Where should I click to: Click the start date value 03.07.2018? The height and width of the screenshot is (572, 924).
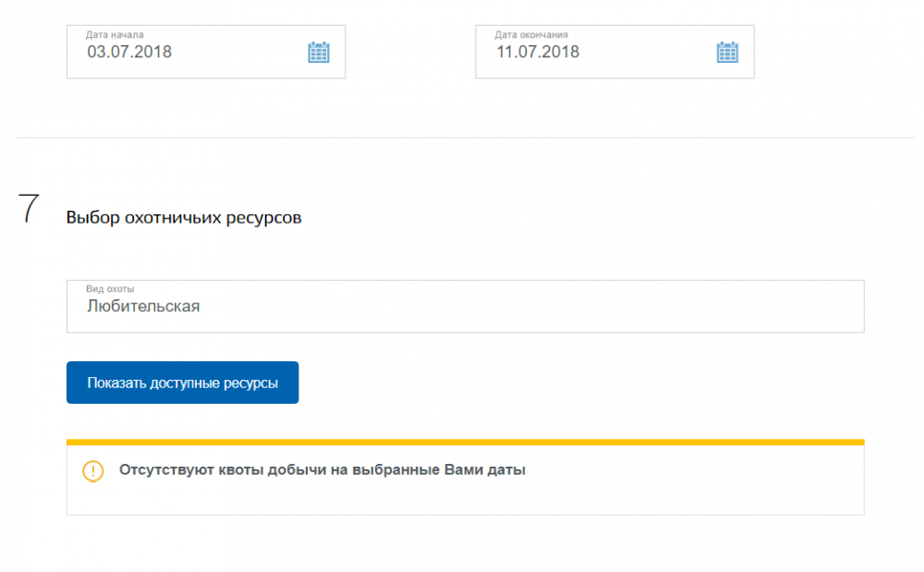pyautogui.click(x=129, y=52)
